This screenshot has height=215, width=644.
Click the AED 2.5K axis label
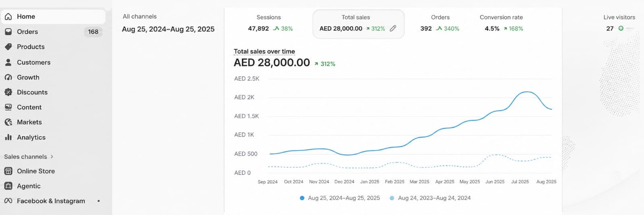pos(247,79)
